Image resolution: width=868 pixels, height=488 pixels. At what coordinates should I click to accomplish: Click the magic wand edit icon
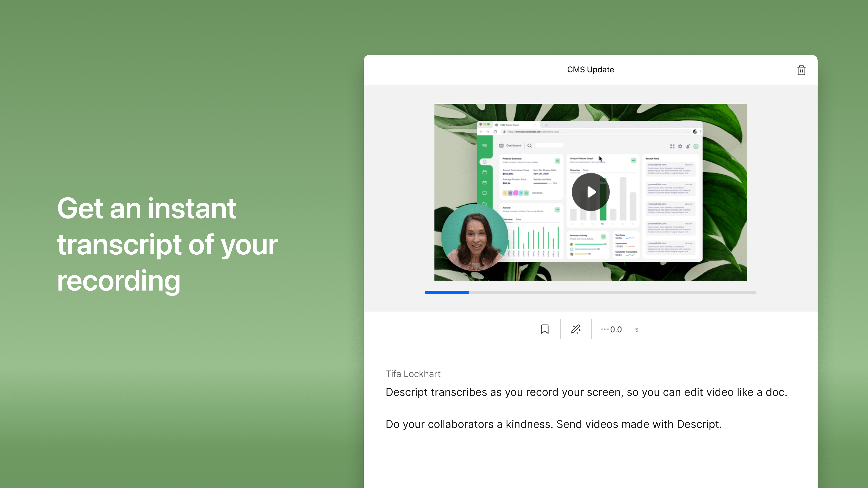pos(576,329)
